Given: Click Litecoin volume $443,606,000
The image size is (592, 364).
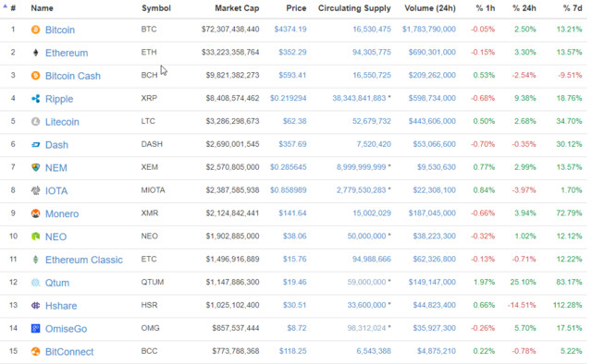Looking at the screenshot, I should (432, 121).
